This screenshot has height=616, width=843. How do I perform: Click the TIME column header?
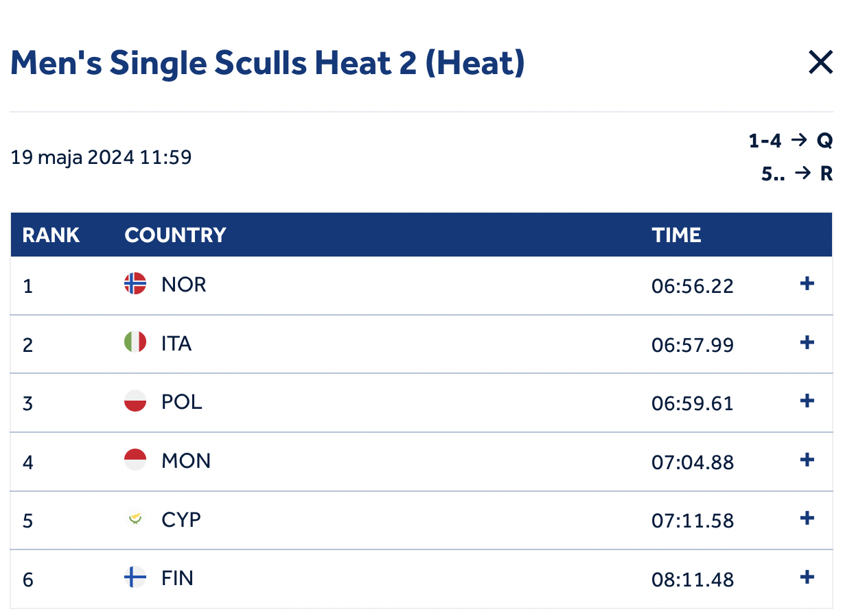pyautogui.click(x=676, y=235)
